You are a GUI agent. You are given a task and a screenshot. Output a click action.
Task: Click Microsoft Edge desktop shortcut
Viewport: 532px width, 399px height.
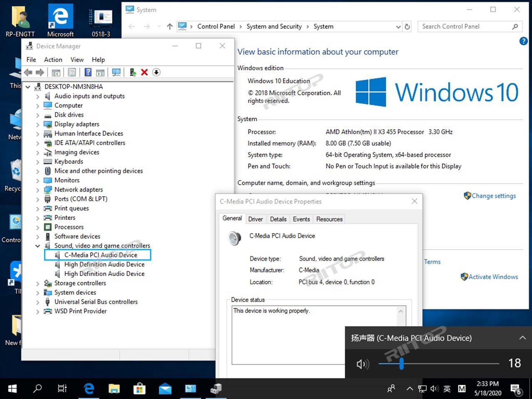coord(61,20)
